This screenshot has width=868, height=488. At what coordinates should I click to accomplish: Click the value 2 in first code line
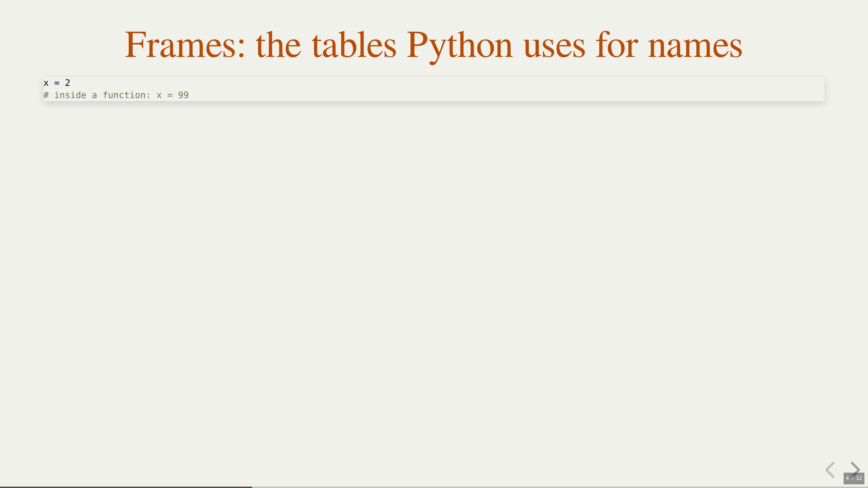tap(67, 83)
